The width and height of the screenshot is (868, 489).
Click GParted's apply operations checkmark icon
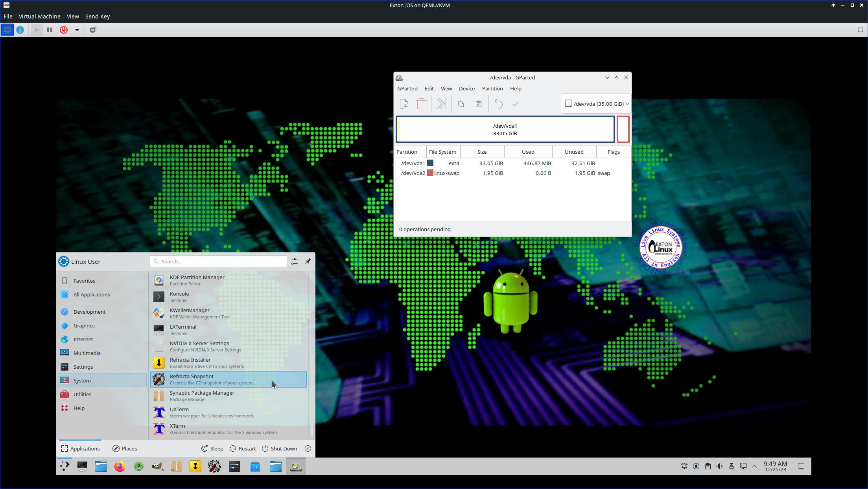click(516, 104)
